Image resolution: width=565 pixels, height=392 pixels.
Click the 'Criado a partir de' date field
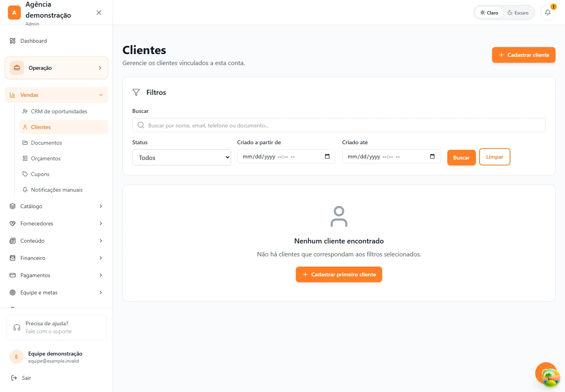click(286, 156)
